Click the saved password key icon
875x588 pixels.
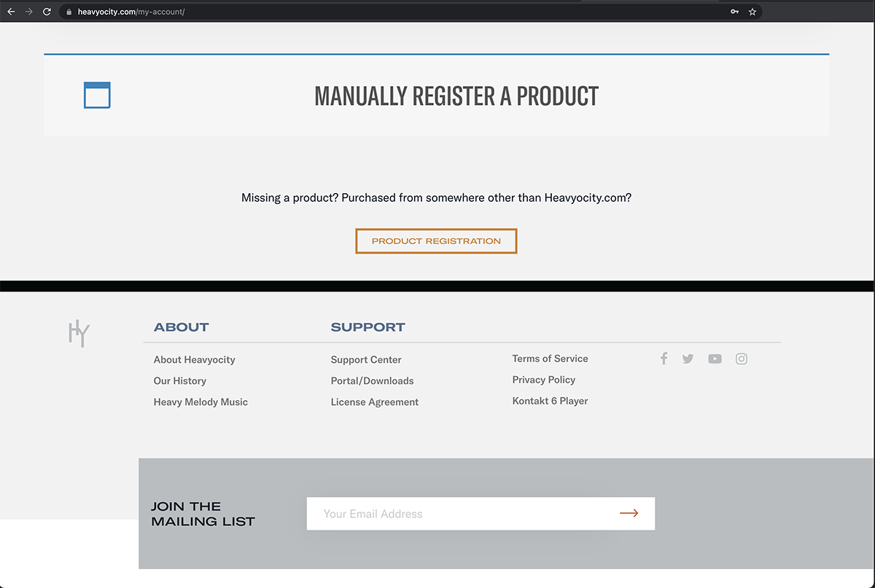[x=734, y=12]
